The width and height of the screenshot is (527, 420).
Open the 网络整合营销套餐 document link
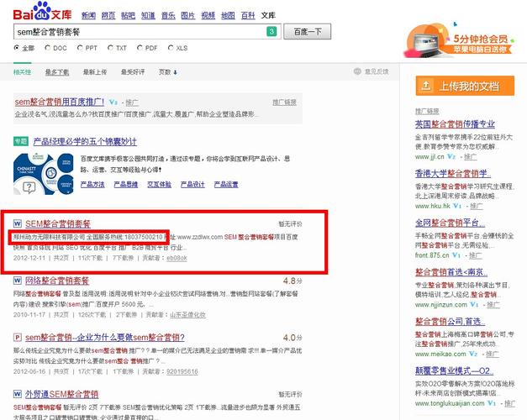pyautogui.click(x=57, y=281)
